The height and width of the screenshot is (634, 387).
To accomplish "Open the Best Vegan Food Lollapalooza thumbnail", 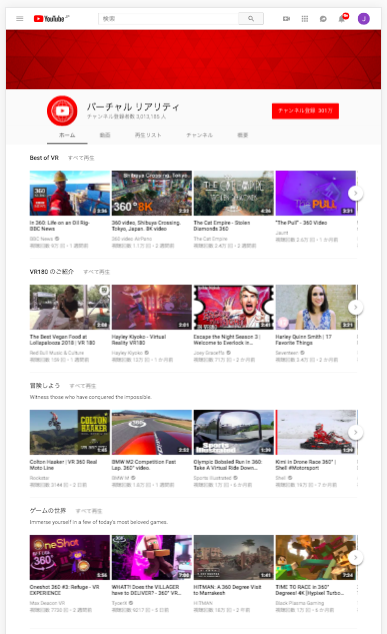I will click(x=70, y=307).
